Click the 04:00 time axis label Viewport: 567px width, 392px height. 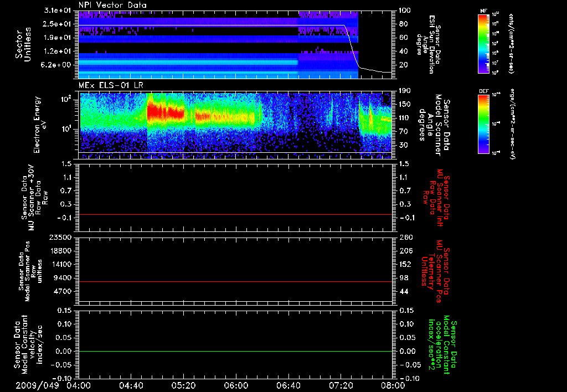(x=79, y=385)
